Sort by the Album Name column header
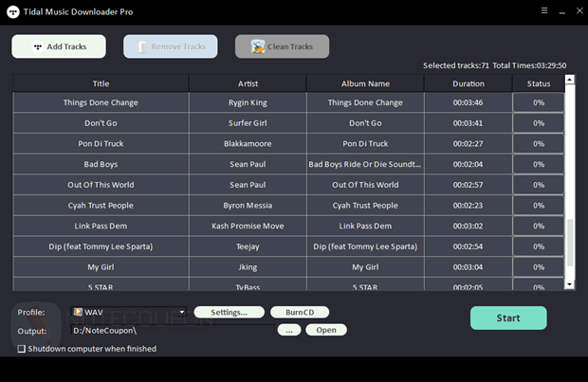This screenshot has height=382, width=588. pyautogui.click(x=365, y=83)
